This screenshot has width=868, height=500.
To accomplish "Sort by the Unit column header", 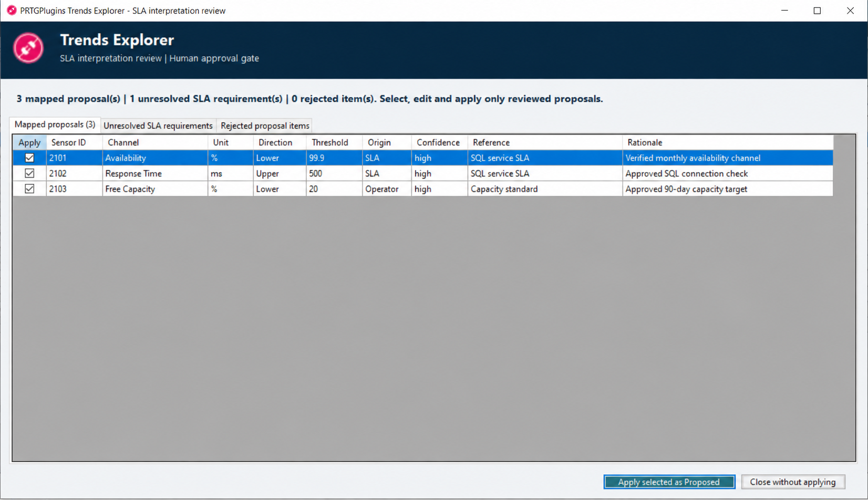I will [230, 142].
